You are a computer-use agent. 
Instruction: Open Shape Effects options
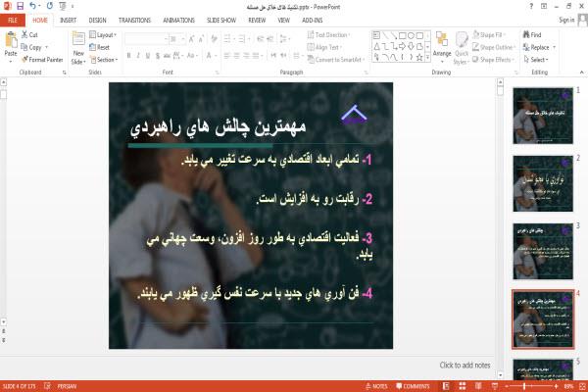(x=493, y=60)
